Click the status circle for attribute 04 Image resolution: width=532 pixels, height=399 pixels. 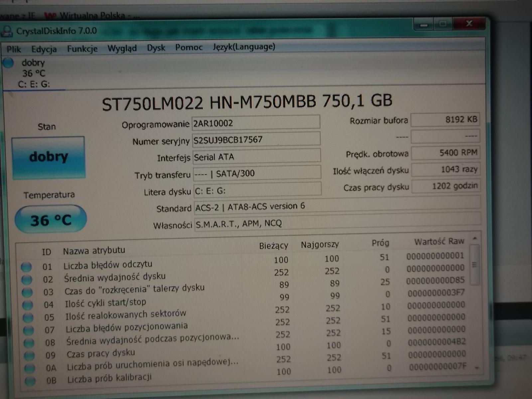pyautogui.click(x=27, y=305)
